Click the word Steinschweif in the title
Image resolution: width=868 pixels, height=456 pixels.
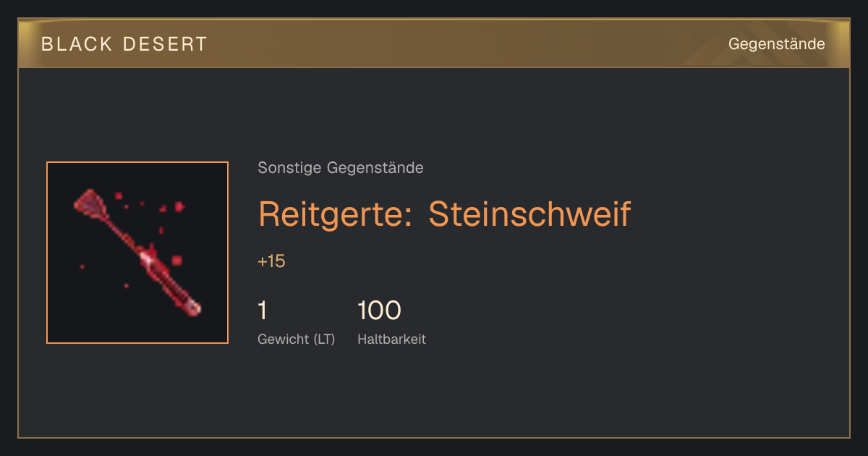pos(529,214)
